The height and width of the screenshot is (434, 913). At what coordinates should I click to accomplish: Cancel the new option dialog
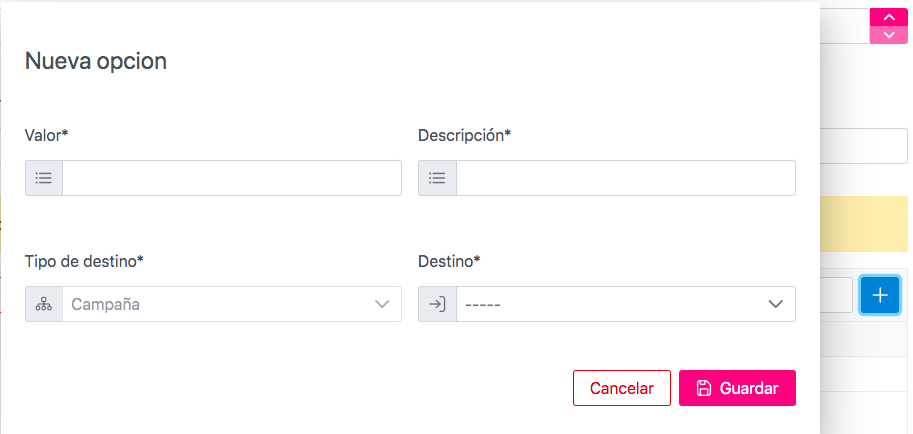pyautogui.click(x=622, y=388)
